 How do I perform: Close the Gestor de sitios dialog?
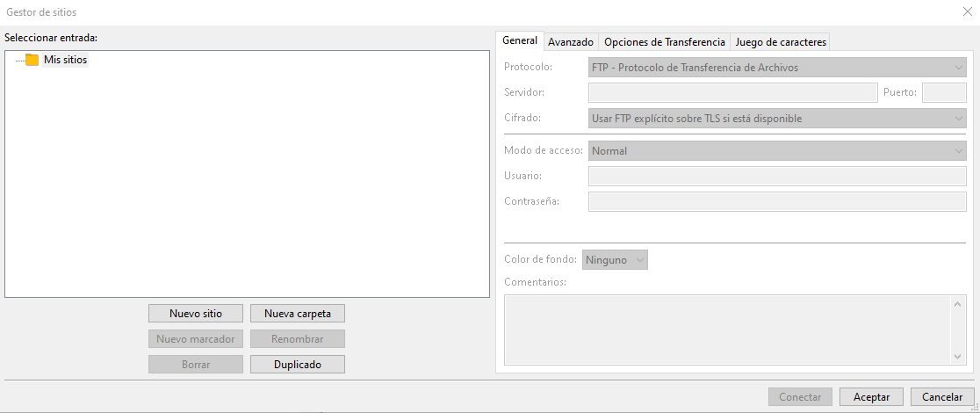click(x=967, y=11)
